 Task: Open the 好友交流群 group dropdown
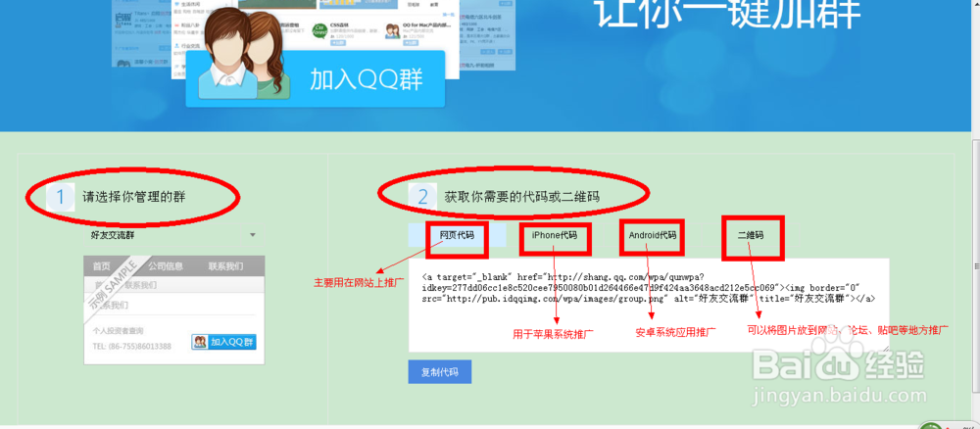[173, 235]
